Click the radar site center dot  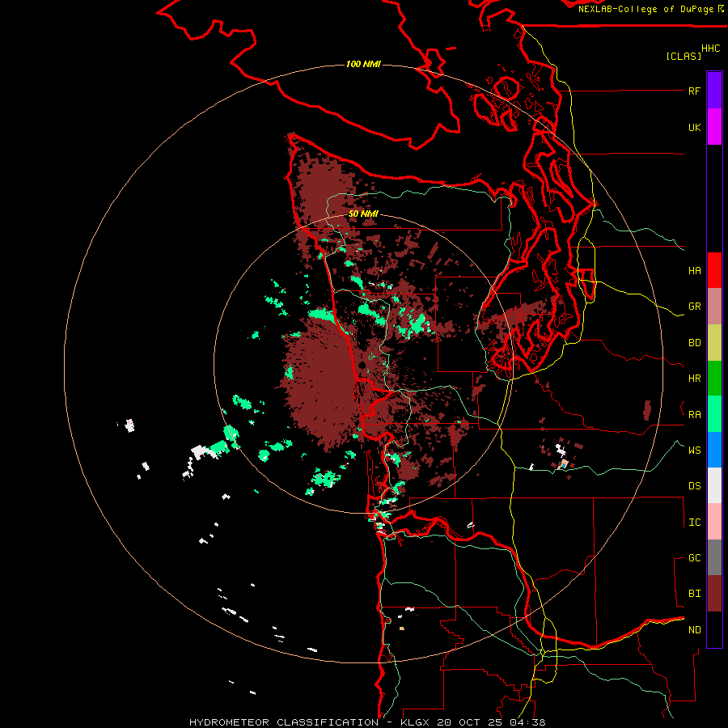(362, 366)
